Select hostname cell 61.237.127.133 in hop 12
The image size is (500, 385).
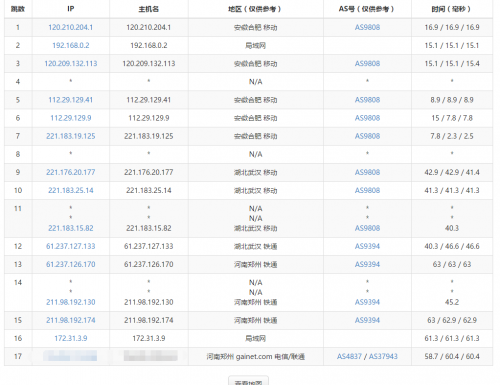tap(149, 246)
